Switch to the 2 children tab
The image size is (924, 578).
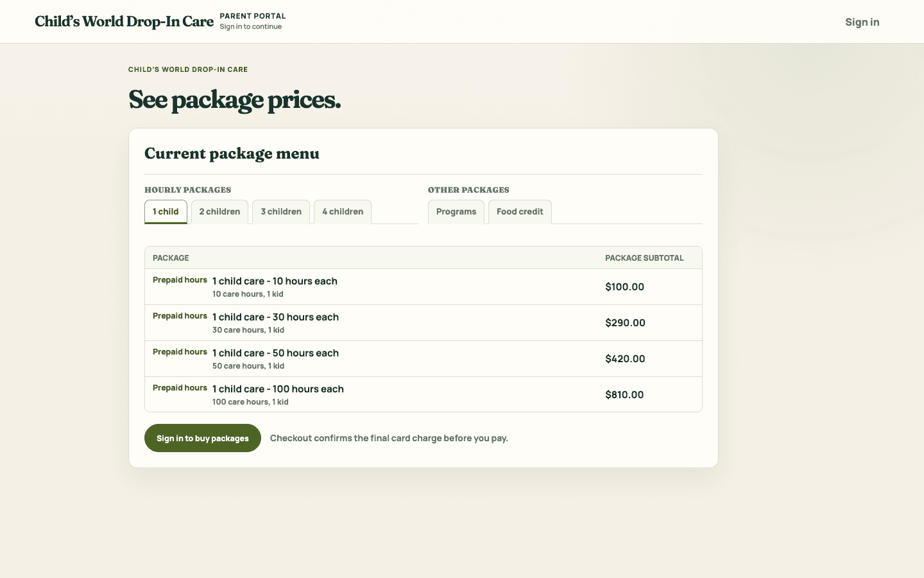tap(219, 212)
